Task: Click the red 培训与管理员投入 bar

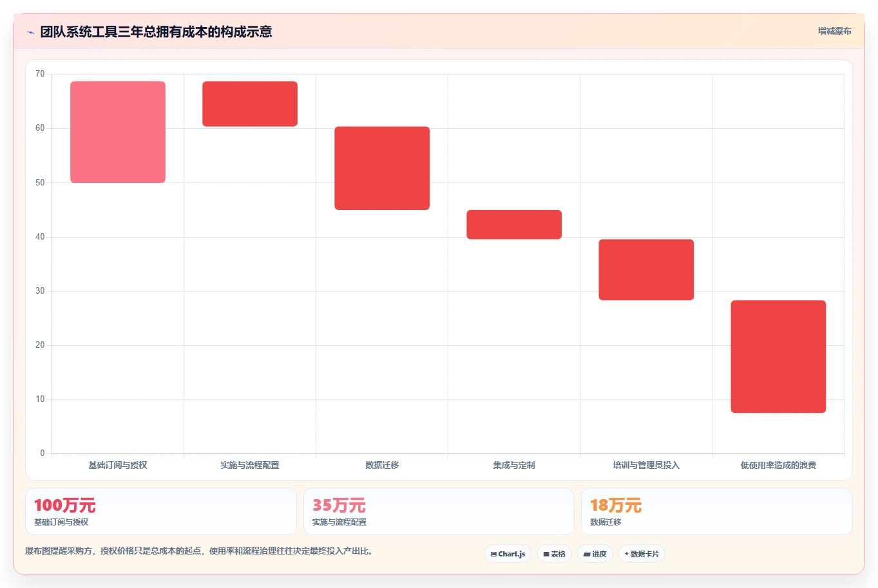Action: [x=646, y=270]
